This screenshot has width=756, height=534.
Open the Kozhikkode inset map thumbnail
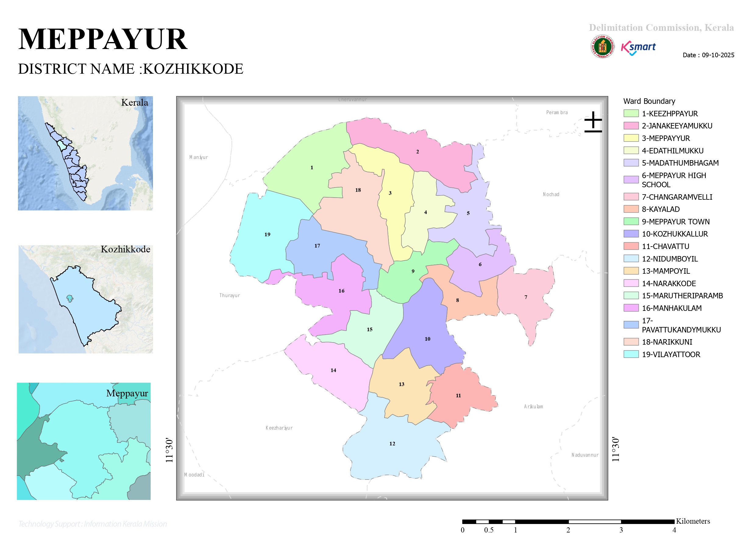tap(86, 299)
